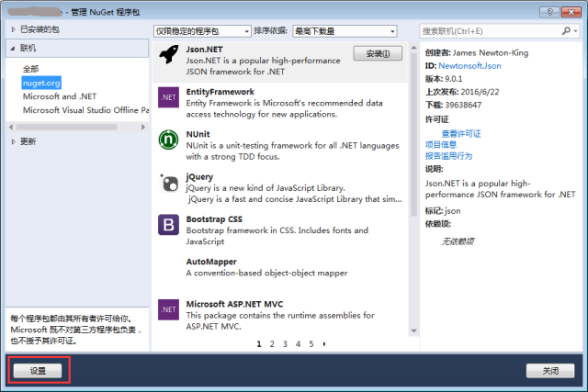
Task: Select Microsoft Visual Studio Offline Packages source
Action: coord(85,110)
